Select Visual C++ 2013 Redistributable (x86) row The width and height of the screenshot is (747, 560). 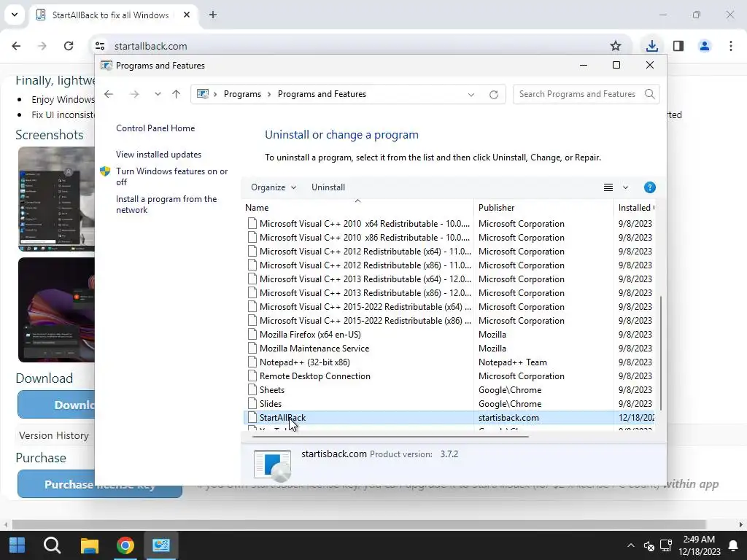[x=449, y=293]
